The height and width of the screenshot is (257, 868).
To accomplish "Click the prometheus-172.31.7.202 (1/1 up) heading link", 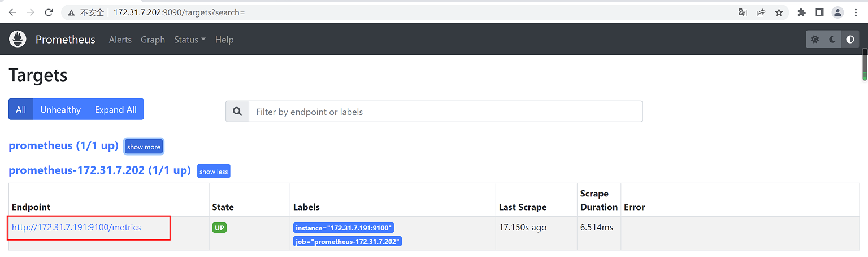I will [99, 170].
